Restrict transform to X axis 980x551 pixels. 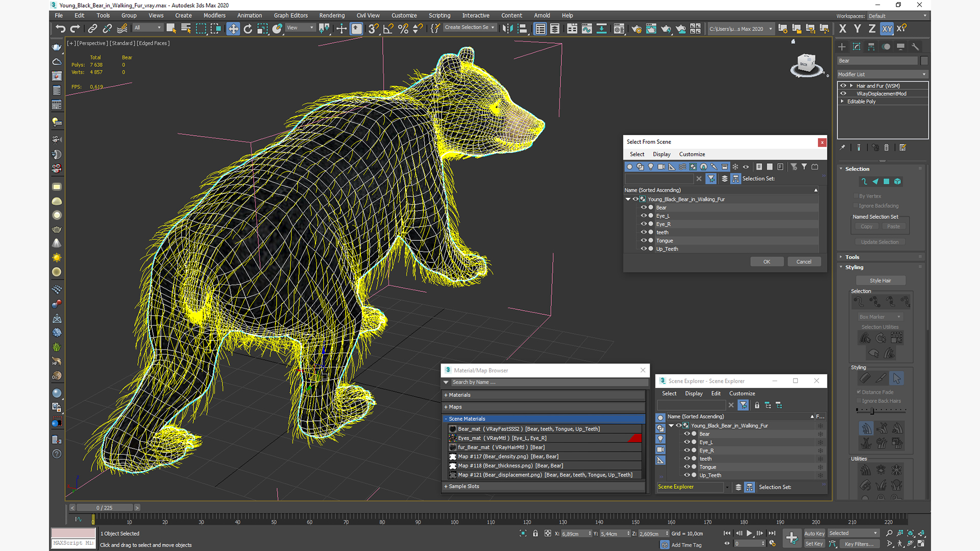[843, 29]
